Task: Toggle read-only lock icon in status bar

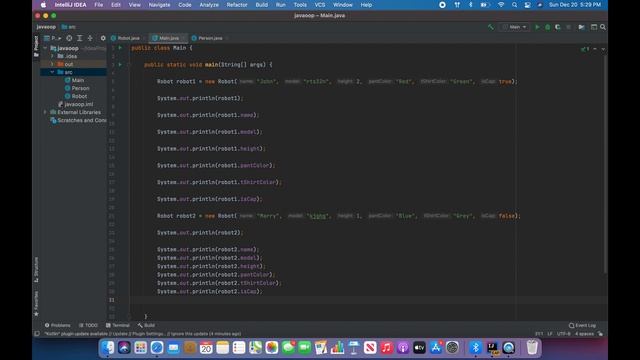Action: [600, 333]
